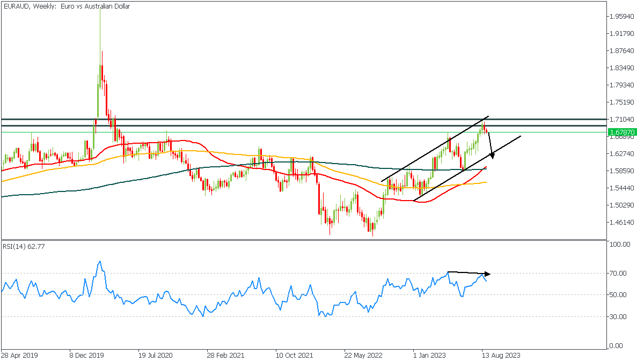
Task: Select the RSI(14) 62.77 indicator label
Action: [x=23, y=246]
